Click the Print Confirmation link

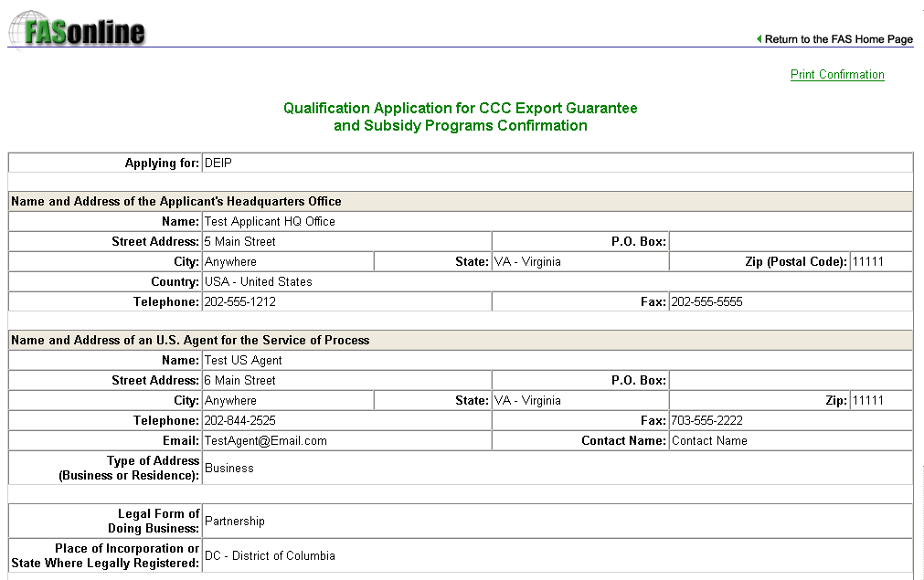point(837,75)
